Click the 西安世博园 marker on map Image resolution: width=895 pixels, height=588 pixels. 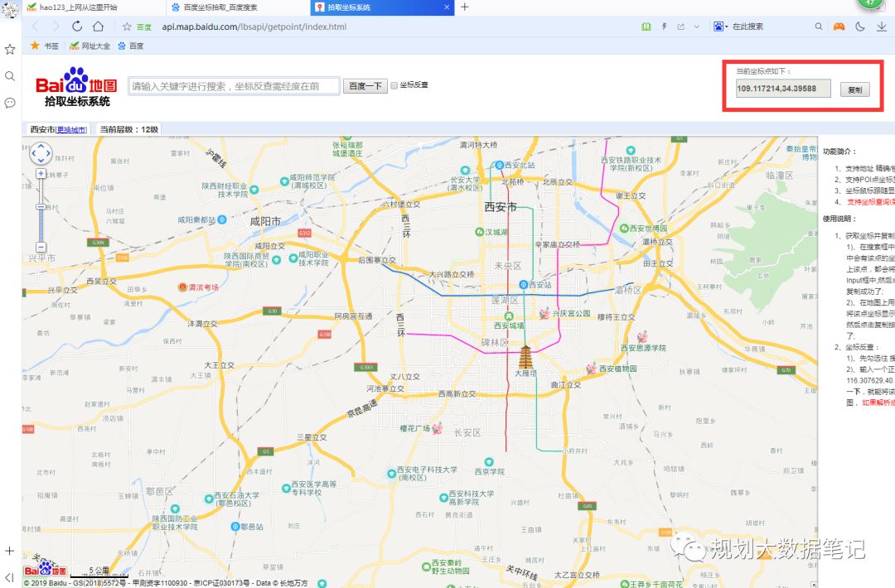coord(624,228)
